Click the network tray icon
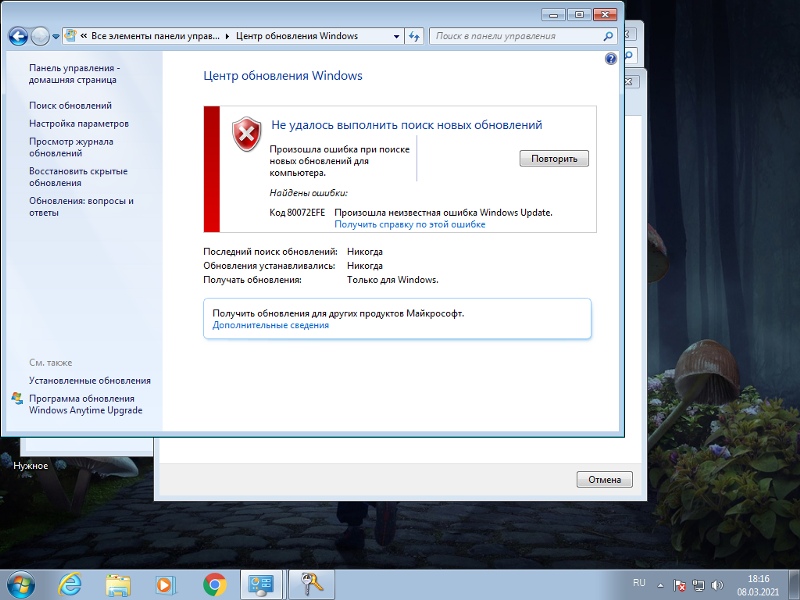 698,585
